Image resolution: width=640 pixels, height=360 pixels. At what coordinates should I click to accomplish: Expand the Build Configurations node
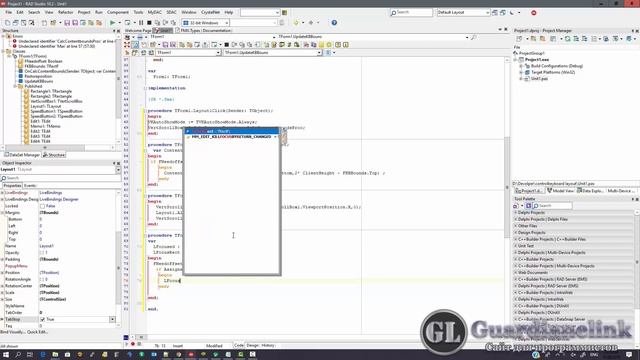click(521, 66)
